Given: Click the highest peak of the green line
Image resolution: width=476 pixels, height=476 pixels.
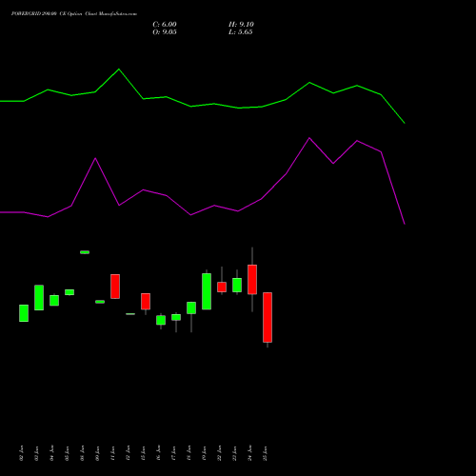Looking at the screenshot, I should [119, 69].
